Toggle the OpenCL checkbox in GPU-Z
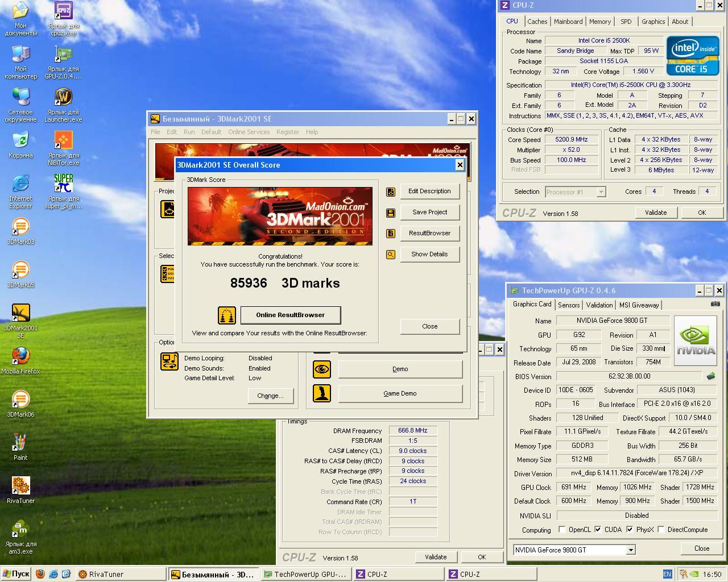Image resolution: width=728 pixels, height=582 pixels. pos(562,529)
